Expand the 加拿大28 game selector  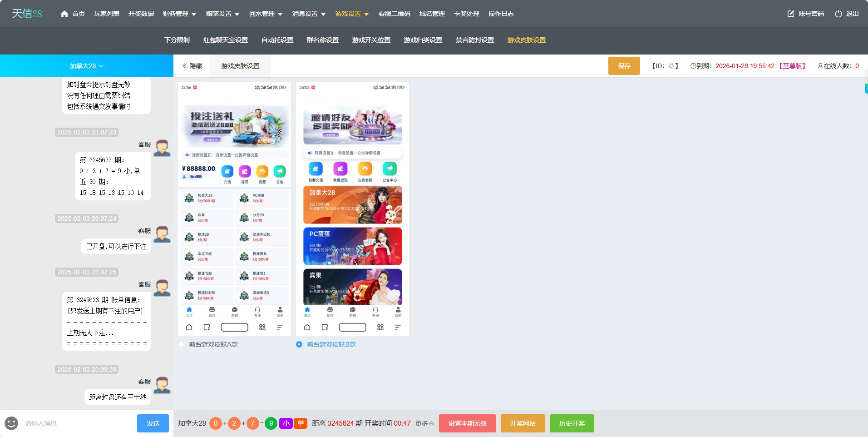(x=86, y=66)
